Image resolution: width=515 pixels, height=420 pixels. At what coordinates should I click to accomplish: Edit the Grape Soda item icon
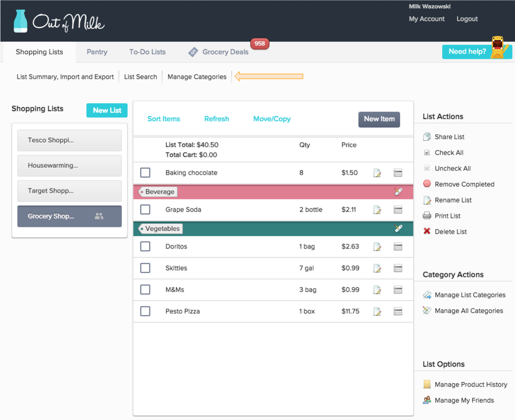(377, 209)
